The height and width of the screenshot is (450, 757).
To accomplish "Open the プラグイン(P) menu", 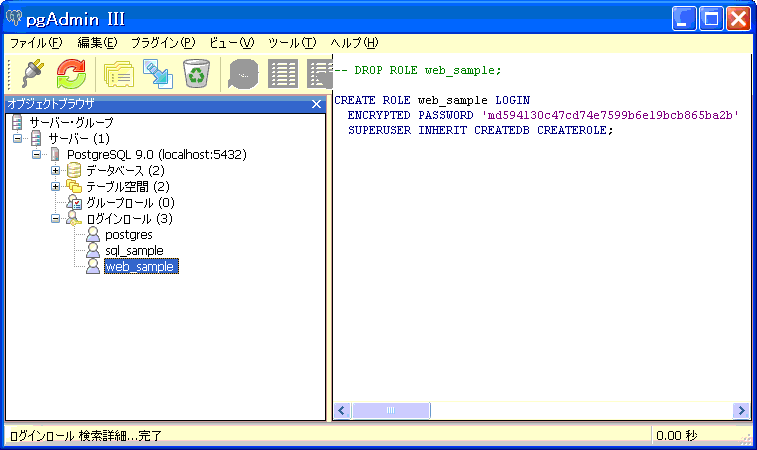I will tap(163, 43).
